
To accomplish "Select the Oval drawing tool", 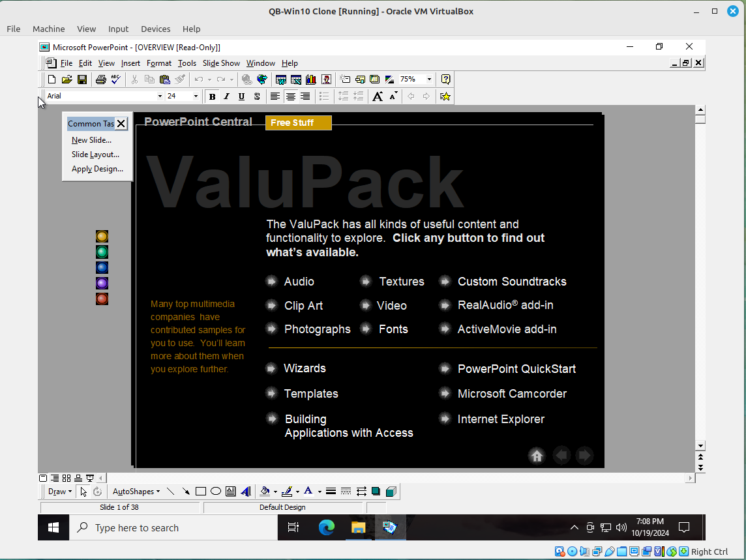I will point(216,492).
